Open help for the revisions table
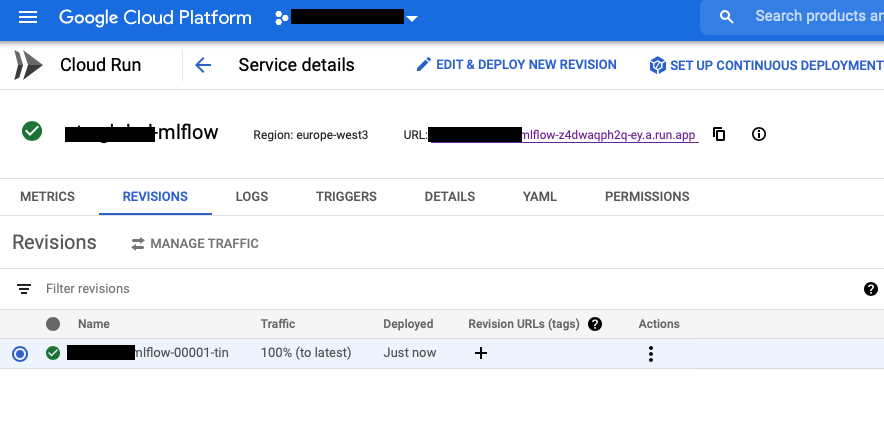Screen dimensions: 884x433 870,289
